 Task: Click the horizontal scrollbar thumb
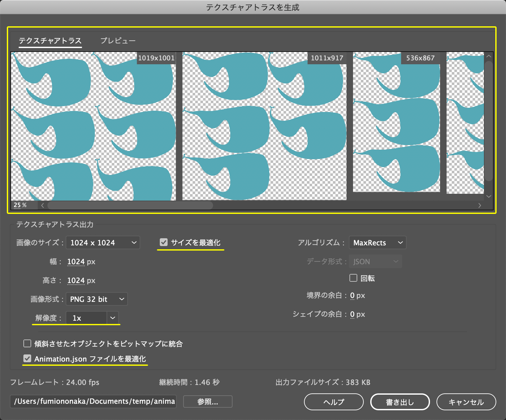click(x=130, y=205)
